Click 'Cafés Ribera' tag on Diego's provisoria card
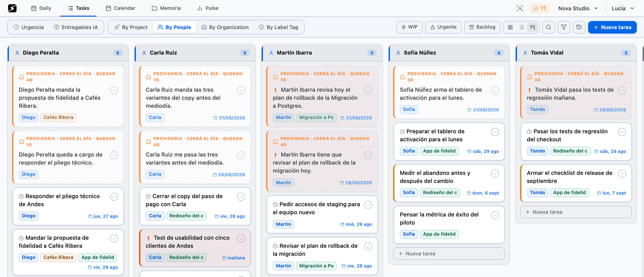 click(x=59, y=117)
